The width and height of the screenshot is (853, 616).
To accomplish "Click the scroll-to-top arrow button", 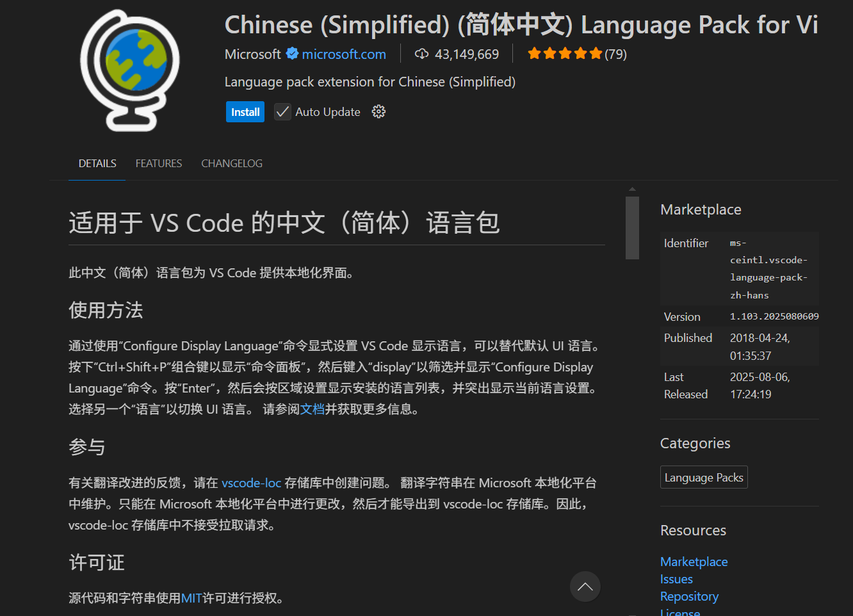I will coord(585,587).
